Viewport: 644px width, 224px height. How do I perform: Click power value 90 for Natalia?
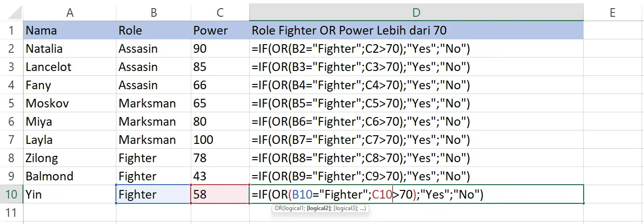[x=220, y=48]
